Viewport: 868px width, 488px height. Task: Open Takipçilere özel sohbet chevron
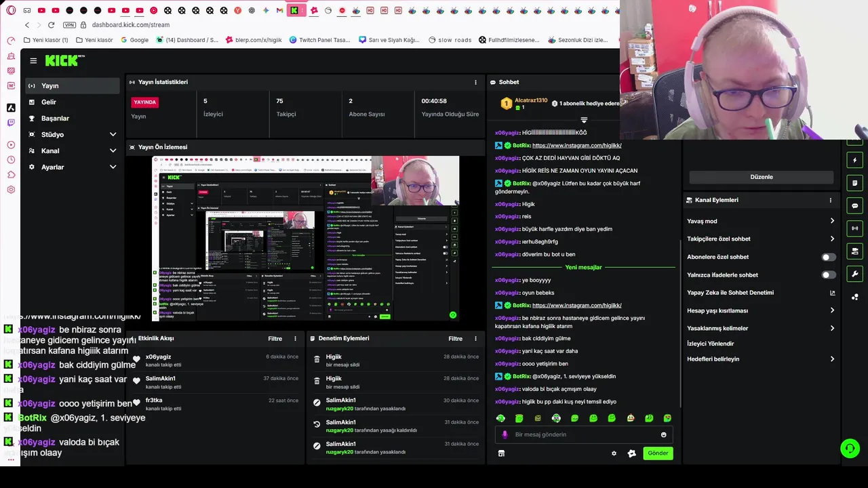(832, 239)
